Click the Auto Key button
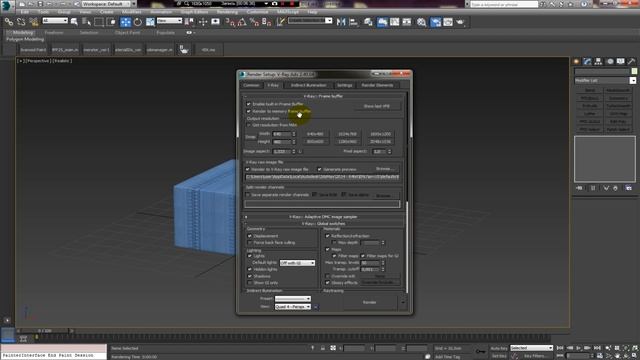 tap(498, 348)
